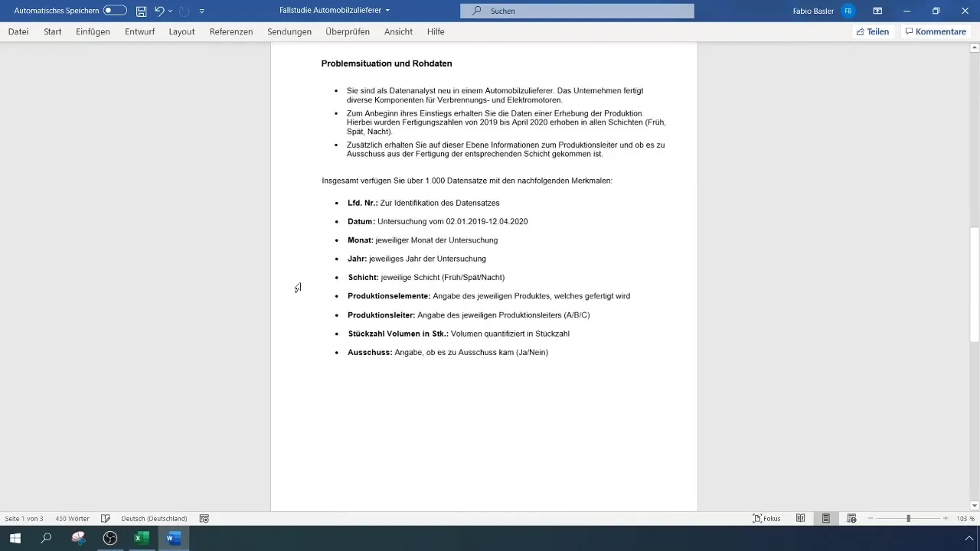Switch to the Überprüfen tab
The width and height of the screenshot is (980, 551).
pyautogui.click(x=348, y=31)
